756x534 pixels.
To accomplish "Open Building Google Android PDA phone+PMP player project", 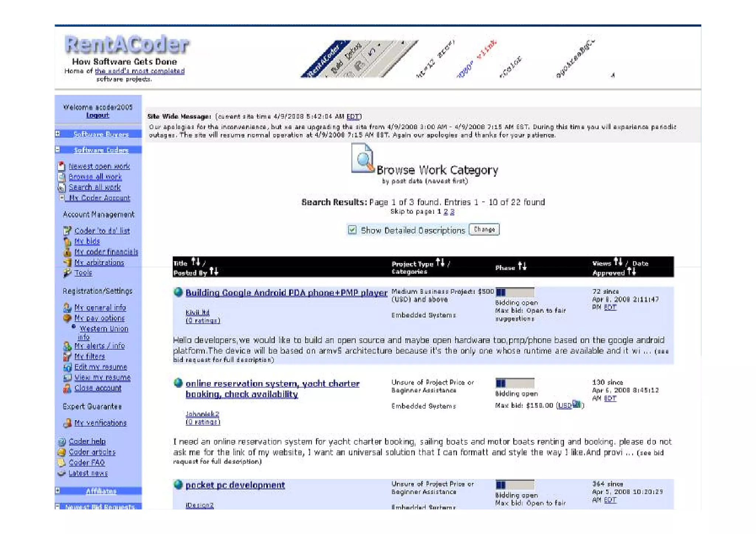I will pyautogui.click(x=286, y=293).
